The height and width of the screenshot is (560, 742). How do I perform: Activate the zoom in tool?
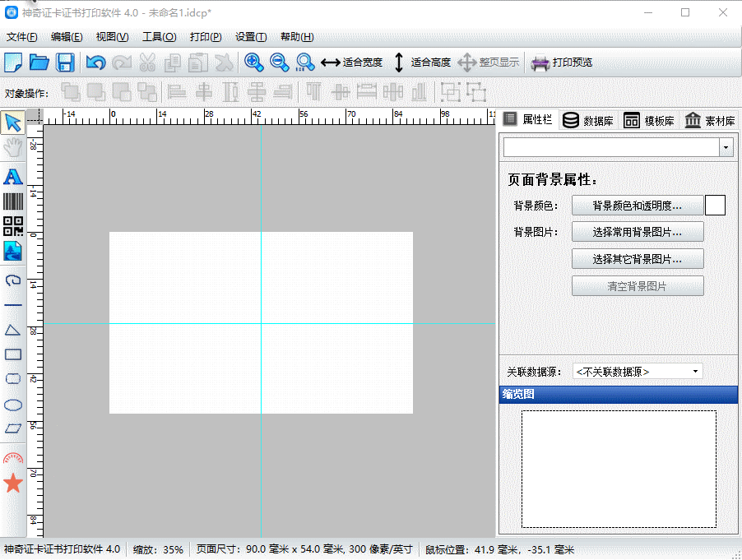pyautogui.click(x=254, y=62)
